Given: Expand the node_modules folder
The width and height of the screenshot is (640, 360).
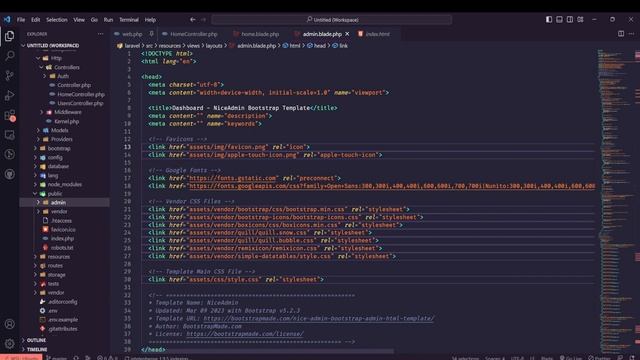Looking at the screenshot, I should (x=36, y=184).
